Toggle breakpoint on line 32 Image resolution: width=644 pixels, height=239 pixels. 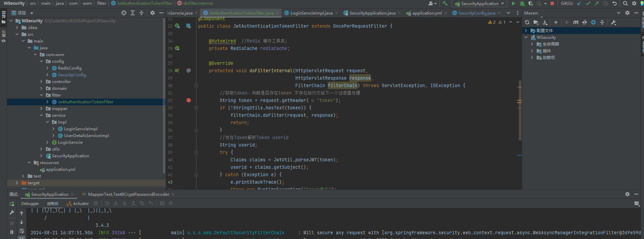pos(189,100)
